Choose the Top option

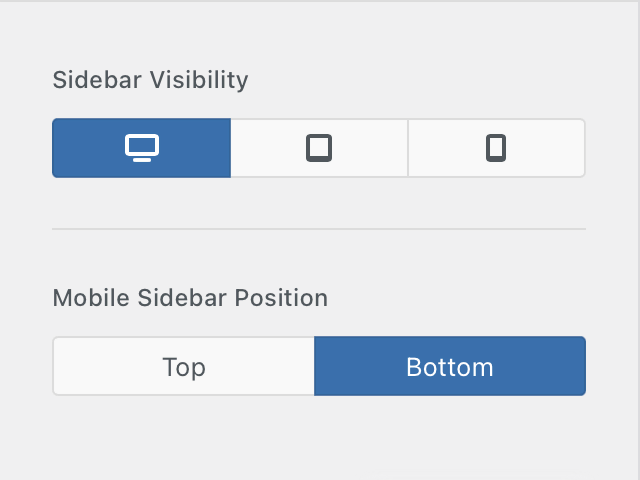tap(184, 367)
